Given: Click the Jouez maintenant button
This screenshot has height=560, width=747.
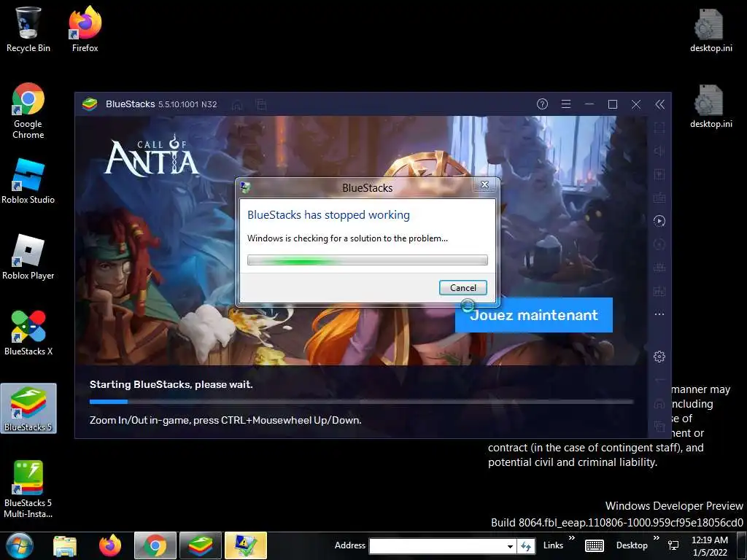Looking at the screenshot, I should pos(533,315).
